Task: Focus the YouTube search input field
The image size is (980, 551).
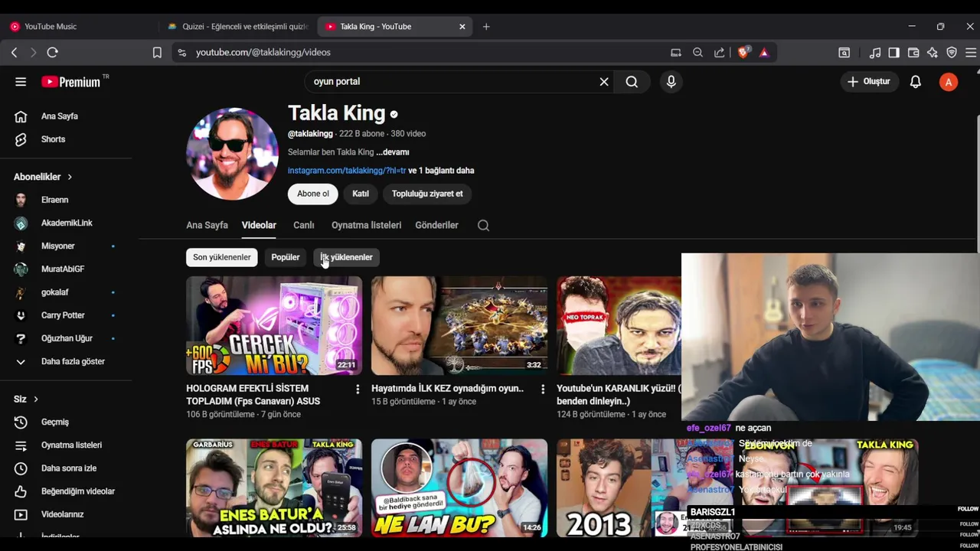Action: tap(452, 82)
